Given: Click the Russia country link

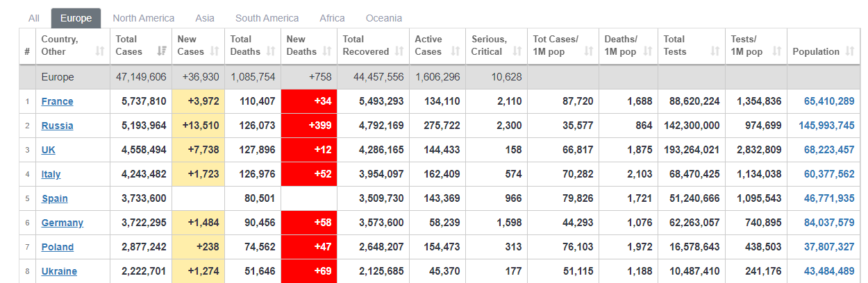Looking at the screenshot, I should [x=57, y=126].
